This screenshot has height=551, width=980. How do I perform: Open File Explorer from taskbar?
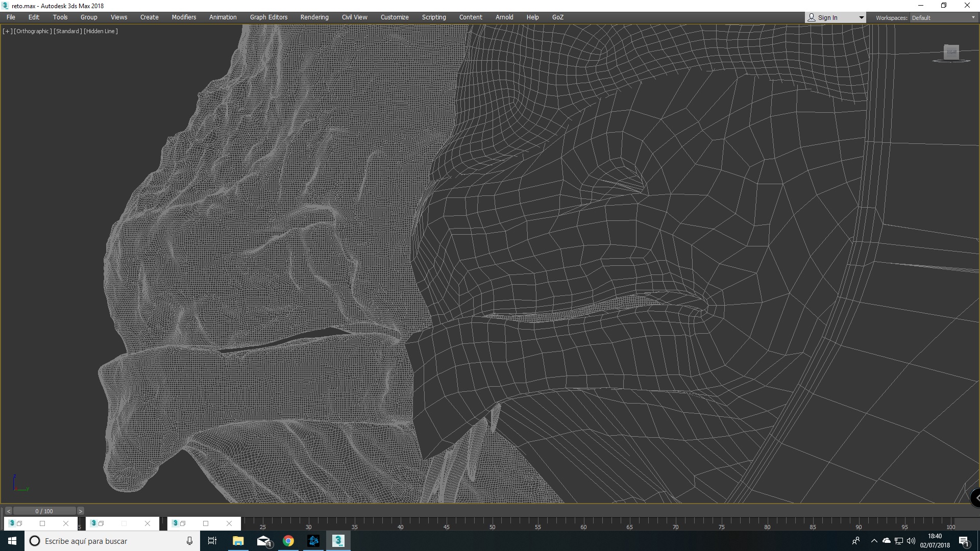coord(238,541)
